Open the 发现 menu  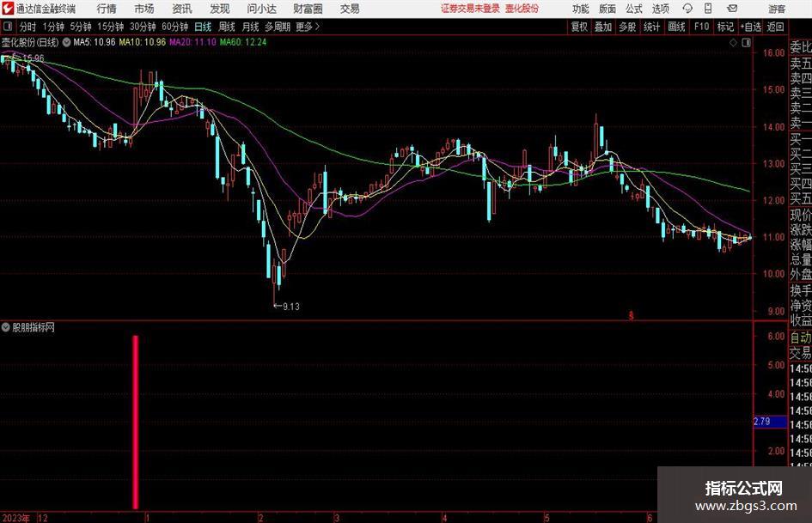(220, 9)
